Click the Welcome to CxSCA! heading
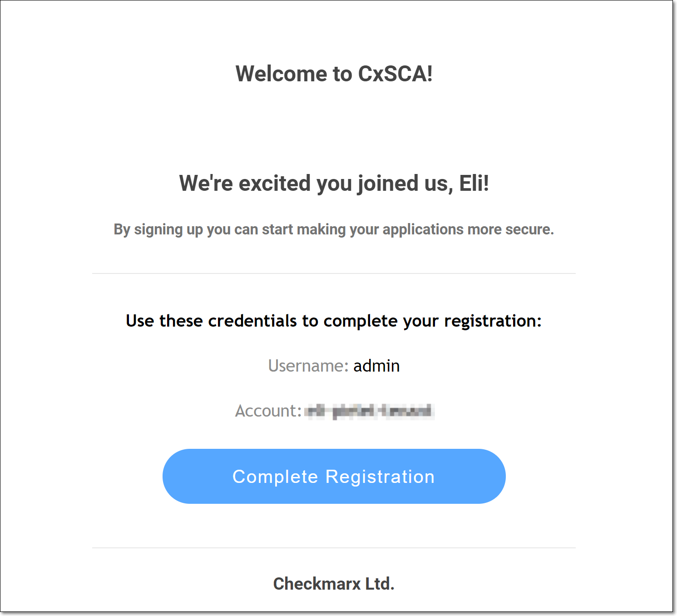677x616 pixels. point(334,74)
